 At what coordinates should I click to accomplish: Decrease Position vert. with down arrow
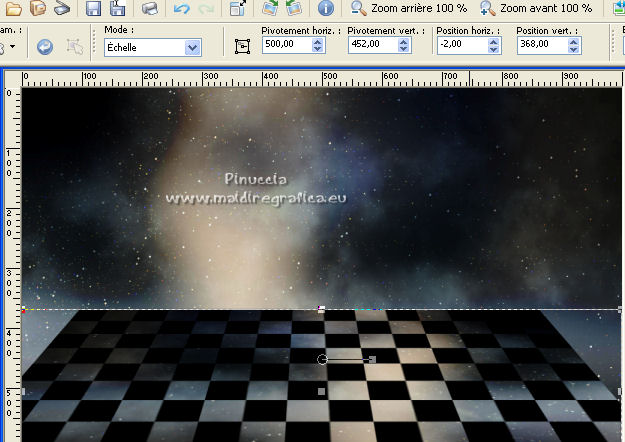pos(574,49)
